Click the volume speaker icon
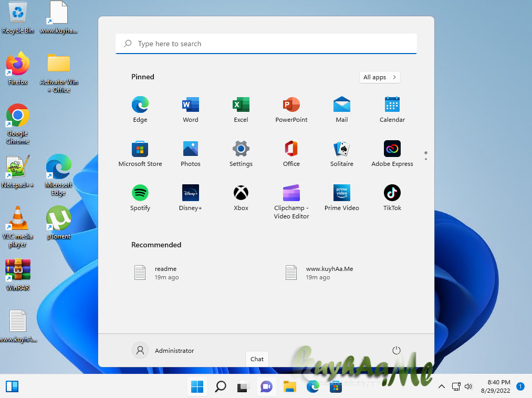532x398 pixels. pyautogui.click(x=468, y=386)
